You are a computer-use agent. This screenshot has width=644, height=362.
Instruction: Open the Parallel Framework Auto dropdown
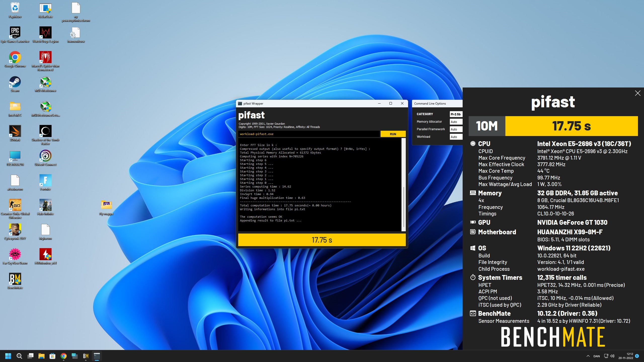pos(456,129)
